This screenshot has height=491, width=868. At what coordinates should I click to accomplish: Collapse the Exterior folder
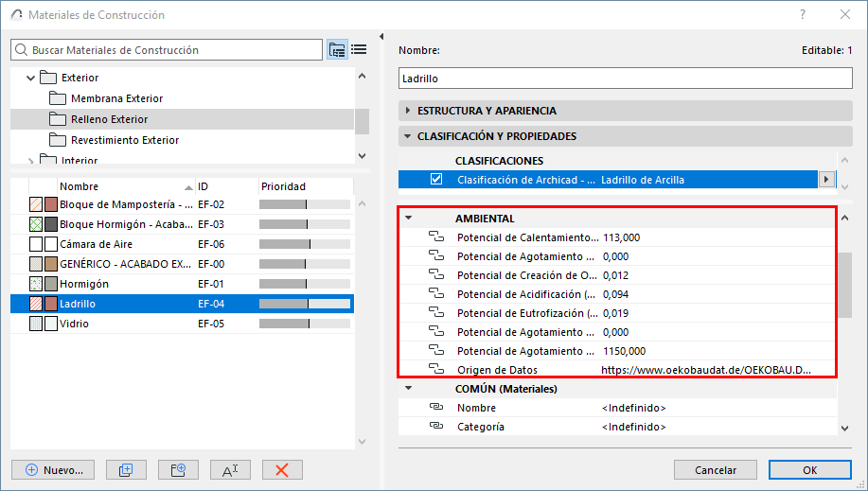(x=31, y=79)
